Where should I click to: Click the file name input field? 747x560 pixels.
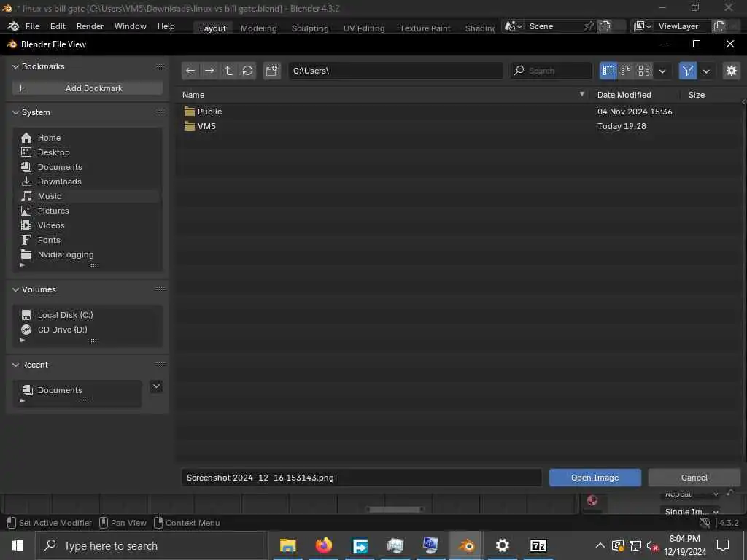[362, 478]
